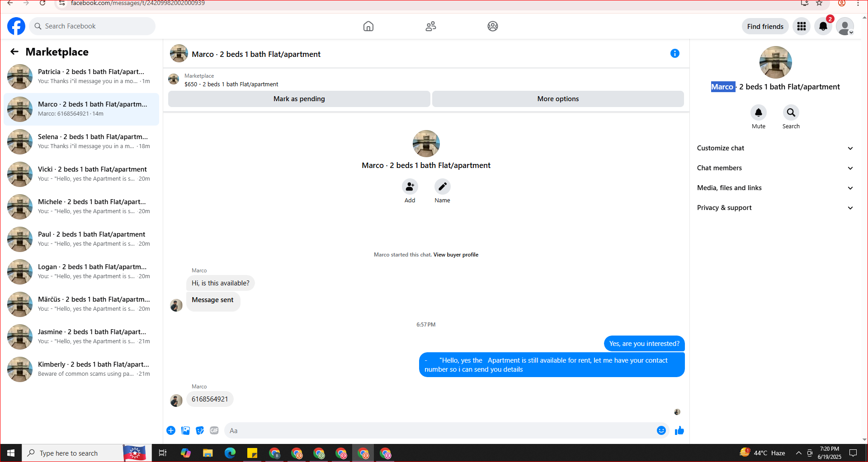Choose a GIF in the composer
The height and width of the screenshot is (462, 868).
point(214,430)
